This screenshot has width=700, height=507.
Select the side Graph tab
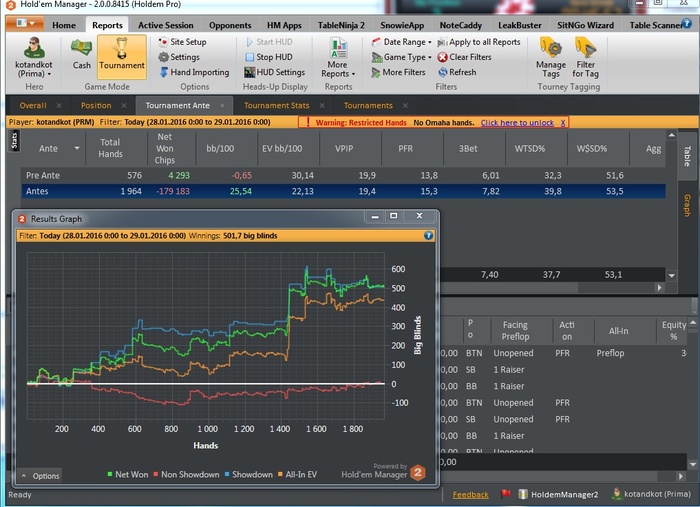[x=688, y=205]
